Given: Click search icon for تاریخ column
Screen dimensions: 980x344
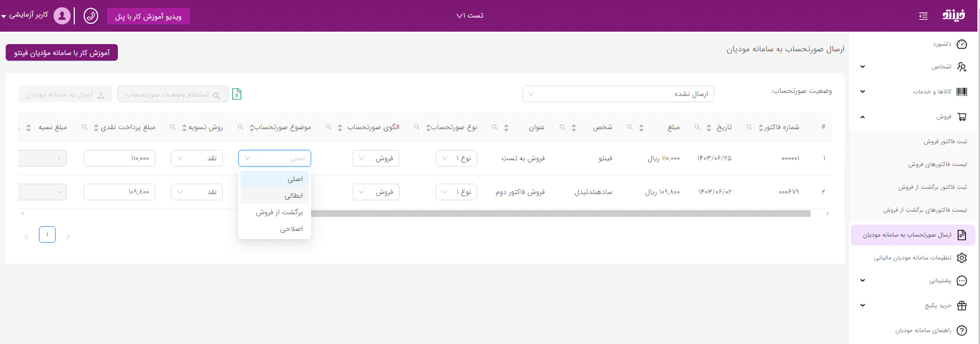Looking at the screenshot, I should pos(697,127).
